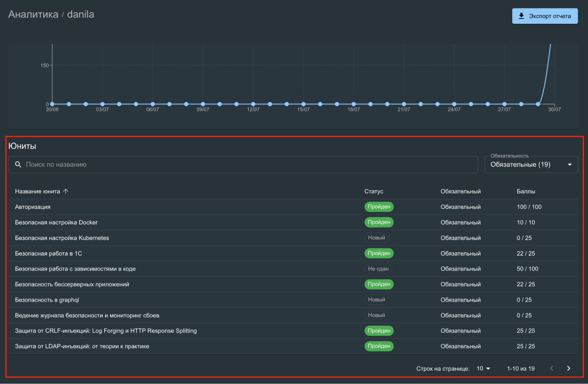The image size is (588, 384).
Task: Open the Обязательность filter dropdown
Action: tap(531, 165)
